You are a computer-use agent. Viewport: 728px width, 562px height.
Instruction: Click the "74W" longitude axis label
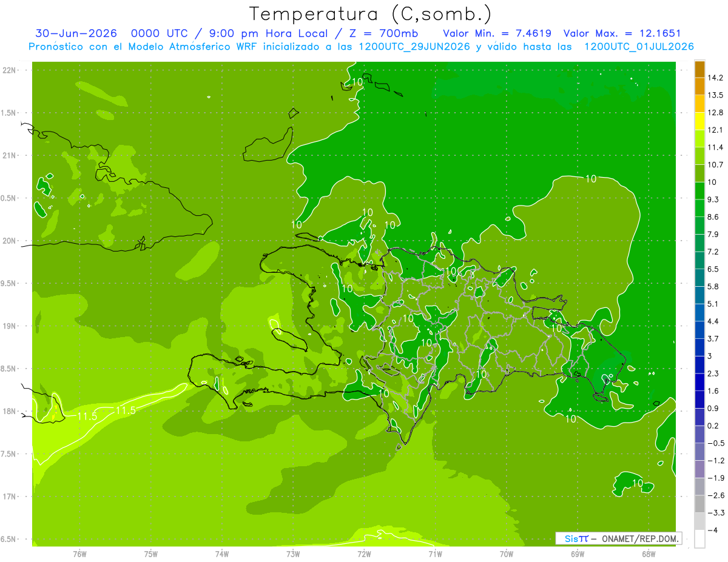click(x=222, y=554)
